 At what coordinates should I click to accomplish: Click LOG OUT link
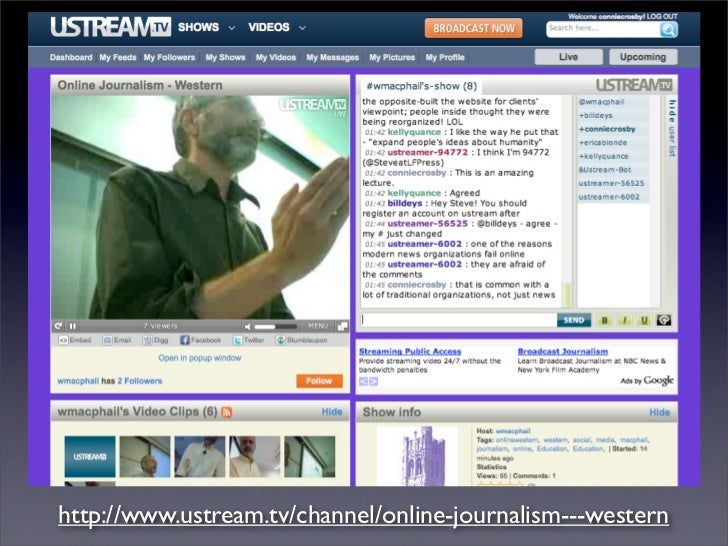pyautogui.click(x=662, y=16)
